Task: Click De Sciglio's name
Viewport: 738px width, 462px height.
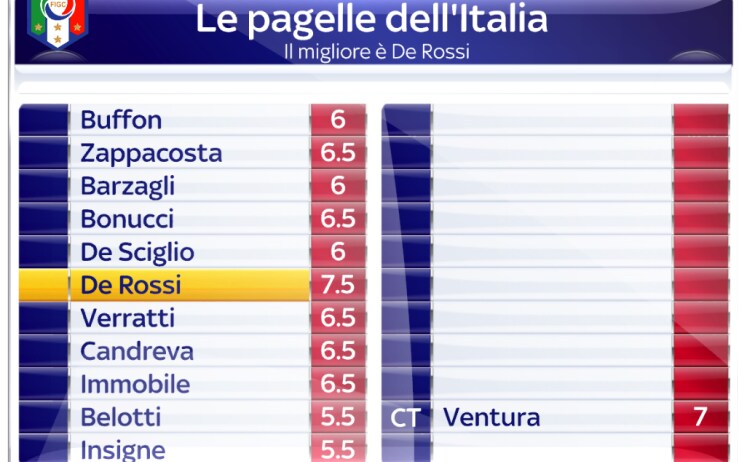Action: [x=137, y=252]
